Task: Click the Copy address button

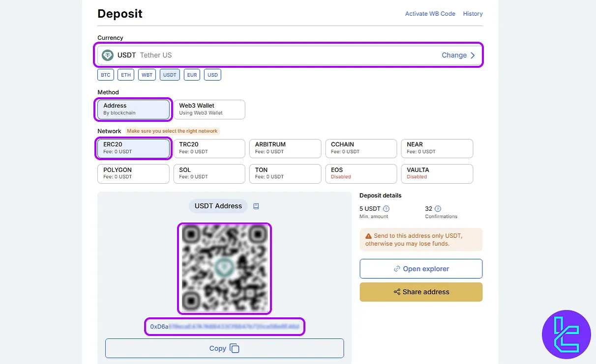Action: point(224,348)
